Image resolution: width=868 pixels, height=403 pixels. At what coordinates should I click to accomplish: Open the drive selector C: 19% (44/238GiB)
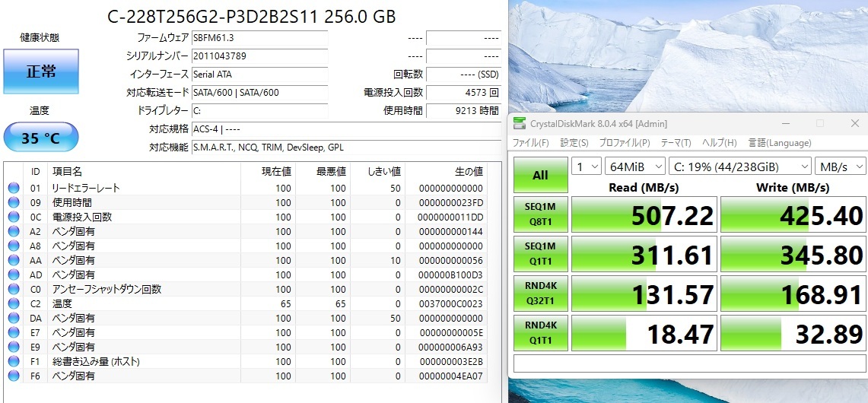(740, 166)
